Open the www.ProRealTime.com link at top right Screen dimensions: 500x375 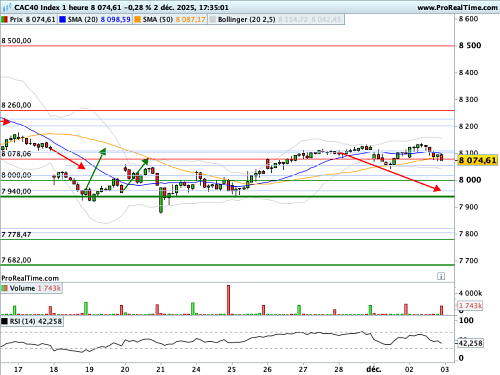tap(457, 7)
